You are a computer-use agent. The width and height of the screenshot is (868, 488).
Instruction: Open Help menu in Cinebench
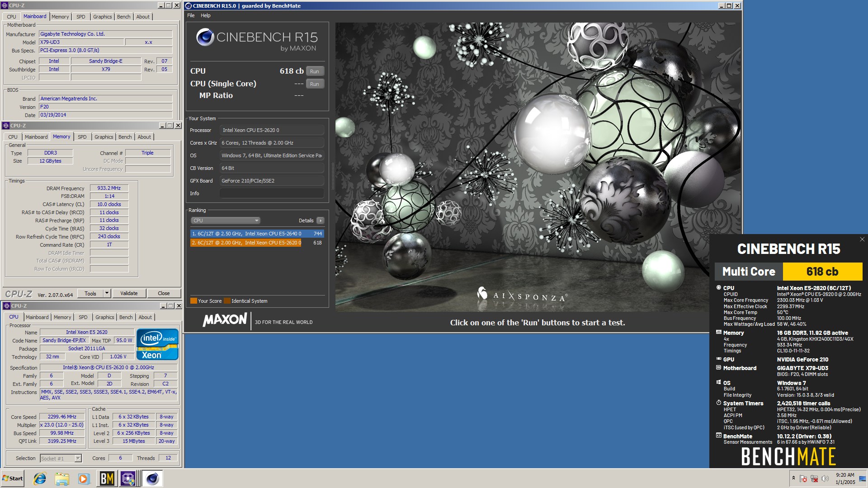coord(206,15)
